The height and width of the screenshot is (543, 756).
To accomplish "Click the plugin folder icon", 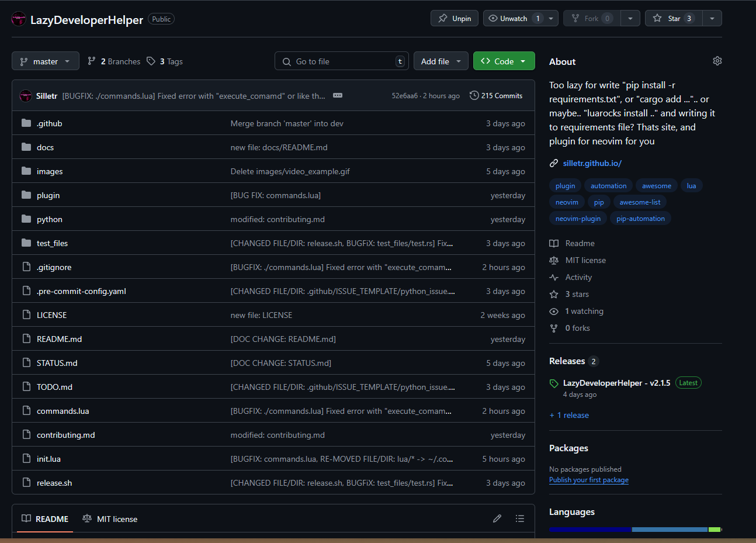I will coord(26,195).
